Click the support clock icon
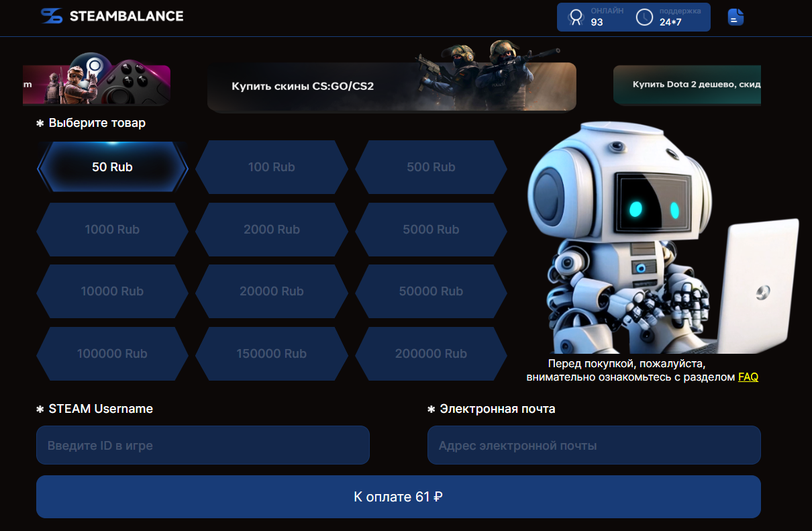Viewport: 812px width, 531px height. pos(644,17)
